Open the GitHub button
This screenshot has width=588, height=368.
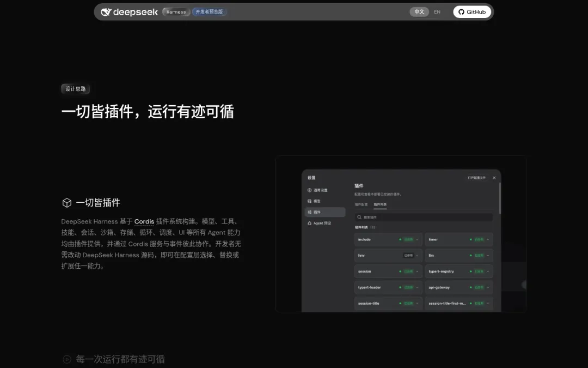472,12
